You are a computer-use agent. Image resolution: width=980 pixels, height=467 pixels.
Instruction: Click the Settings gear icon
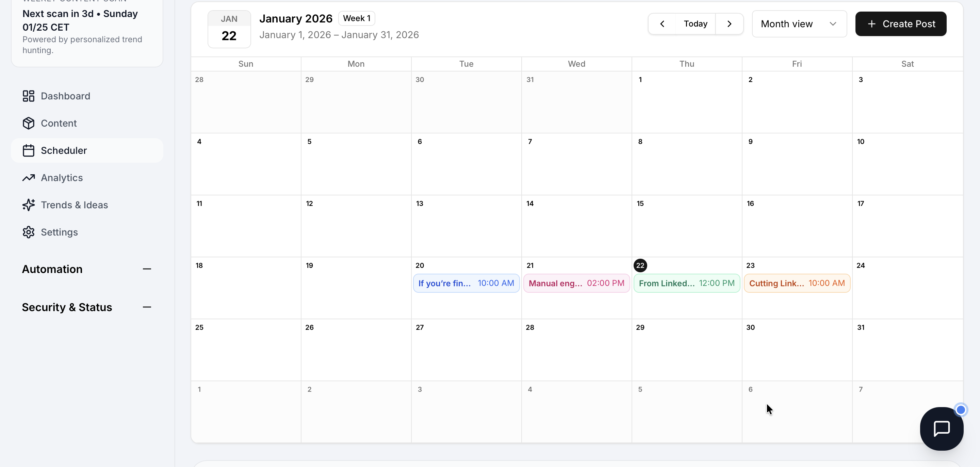29,232
